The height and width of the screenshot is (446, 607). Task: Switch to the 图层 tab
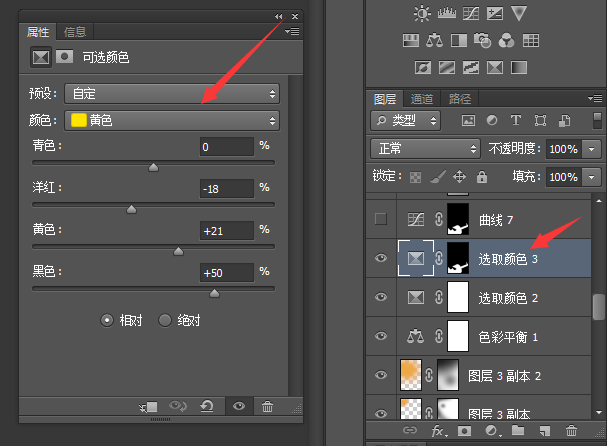pyautogui.click(x=385, y=99)
